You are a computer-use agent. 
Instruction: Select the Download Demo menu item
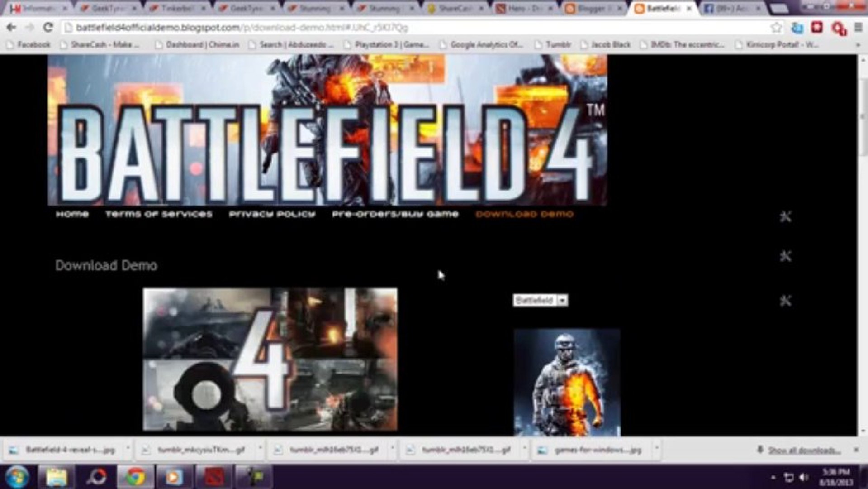[x=525, y=214]
